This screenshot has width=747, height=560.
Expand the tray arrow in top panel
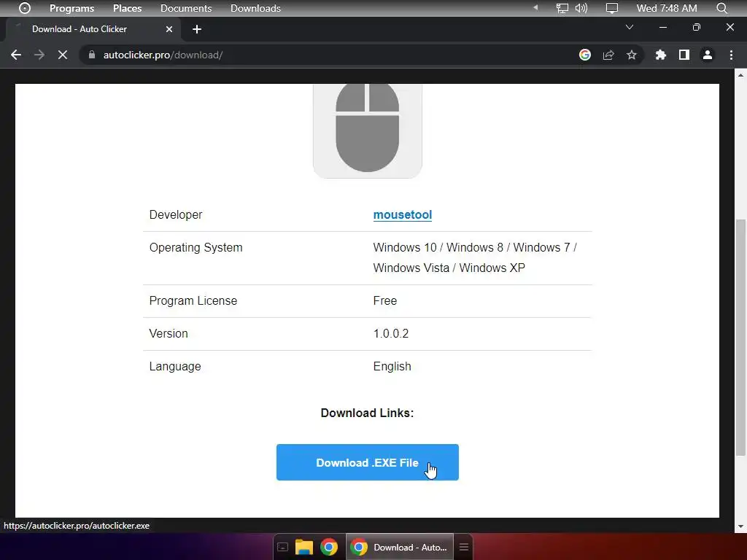point(535,7)
